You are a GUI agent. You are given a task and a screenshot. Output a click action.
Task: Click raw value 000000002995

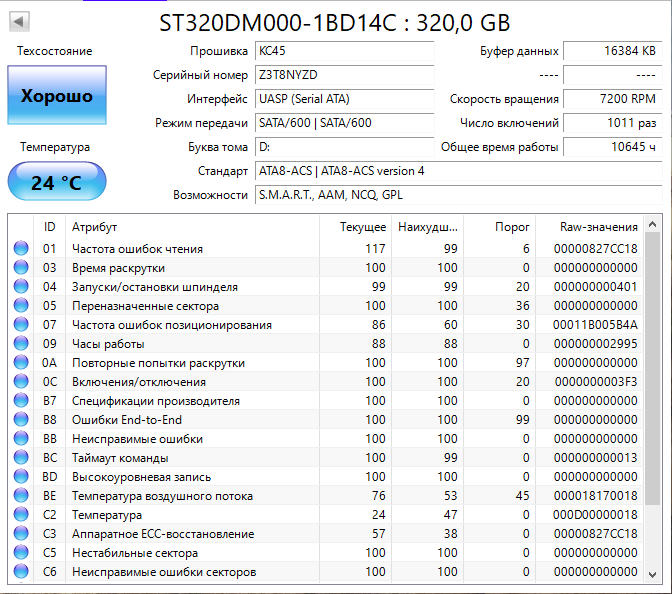[595, 344]
